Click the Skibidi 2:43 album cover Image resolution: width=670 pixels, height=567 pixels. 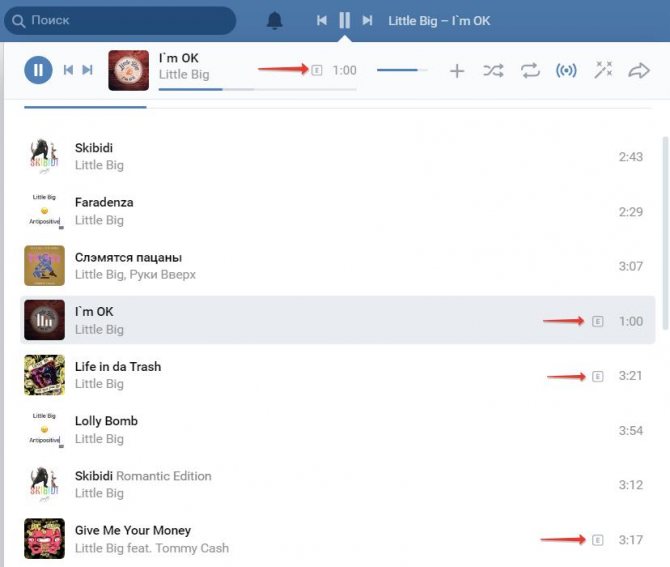point(44,156)
